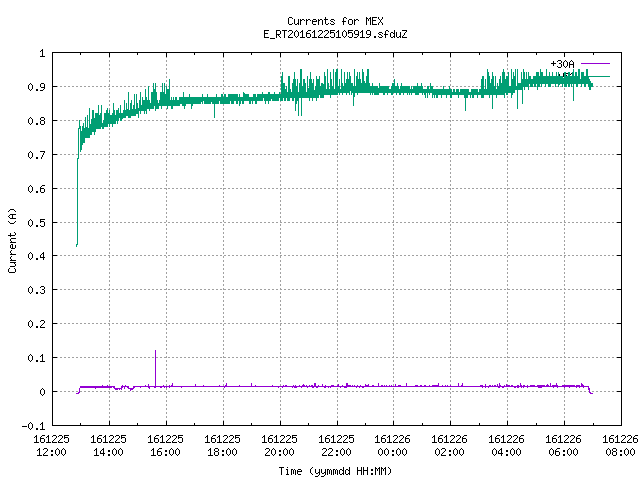Select the file name E_RT20161225105919.sfduZ

click(335, 34)
